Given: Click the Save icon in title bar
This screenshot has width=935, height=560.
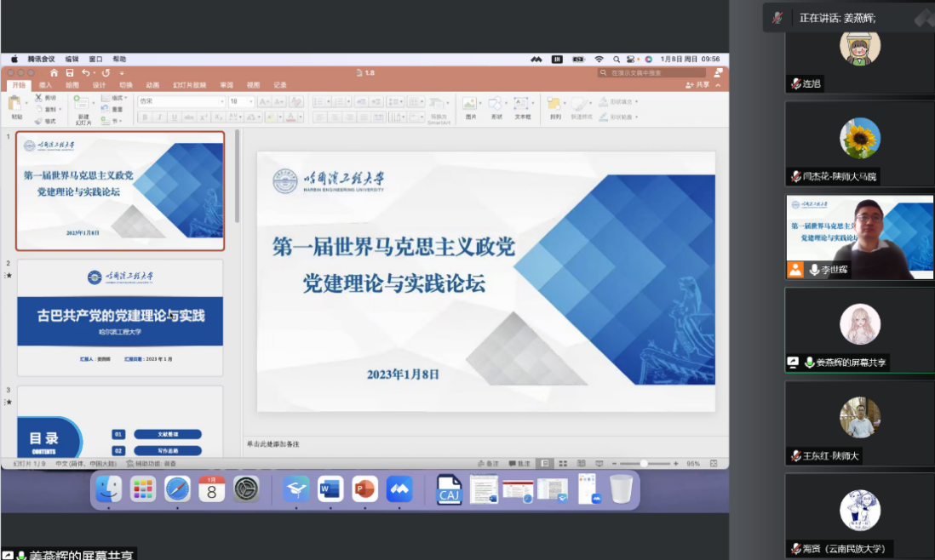Looking at the screenshot, I should (x=70, y=73).
